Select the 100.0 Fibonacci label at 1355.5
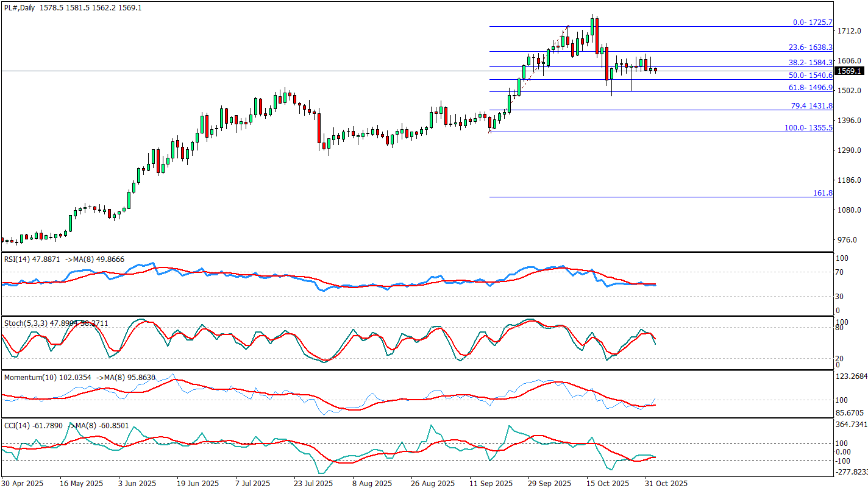868x491 pixels. tap(808, 128)
